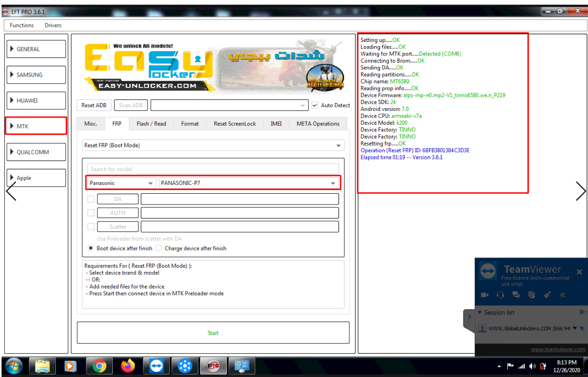Select Charge device after finish option
The height and width of the screenshot is (377, 588).
pos(158,248)
